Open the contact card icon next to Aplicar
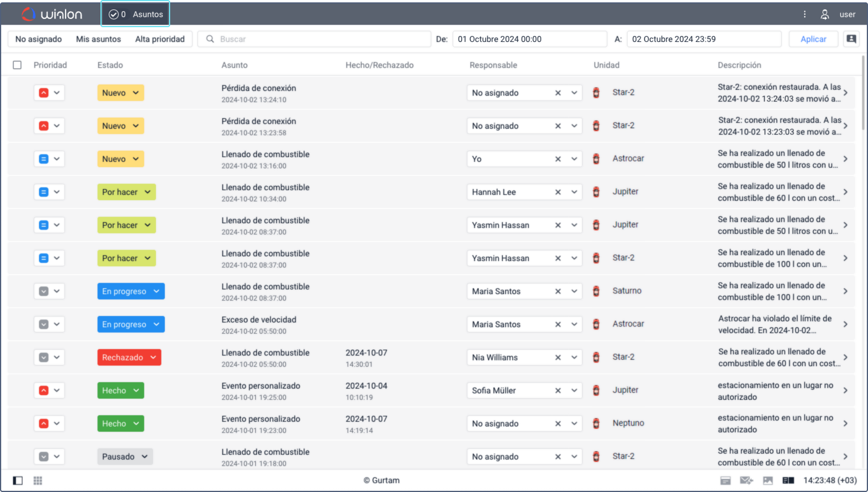The width and height of the screenshot is (868, 492). pos(851,39)
